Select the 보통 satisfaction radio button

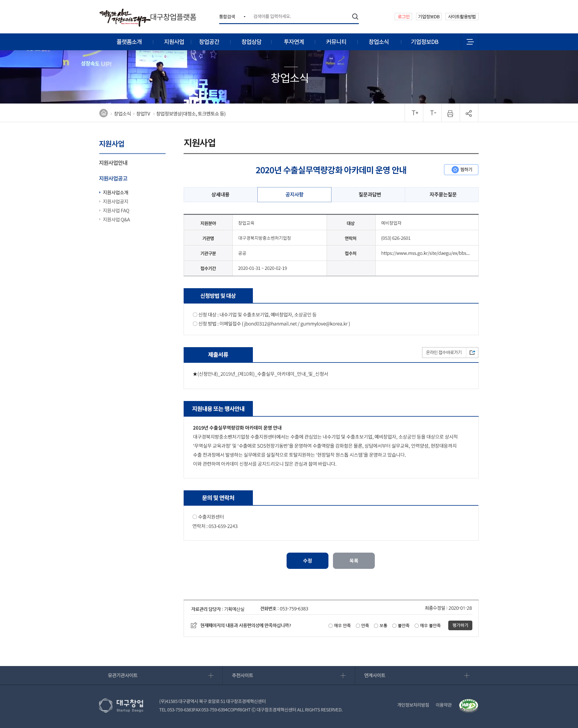(x=376, y=626)
